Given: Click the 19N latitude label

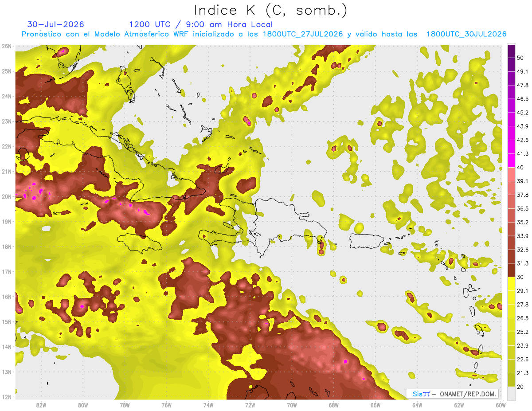Looking at the screenshot, I should pos(7,221).
